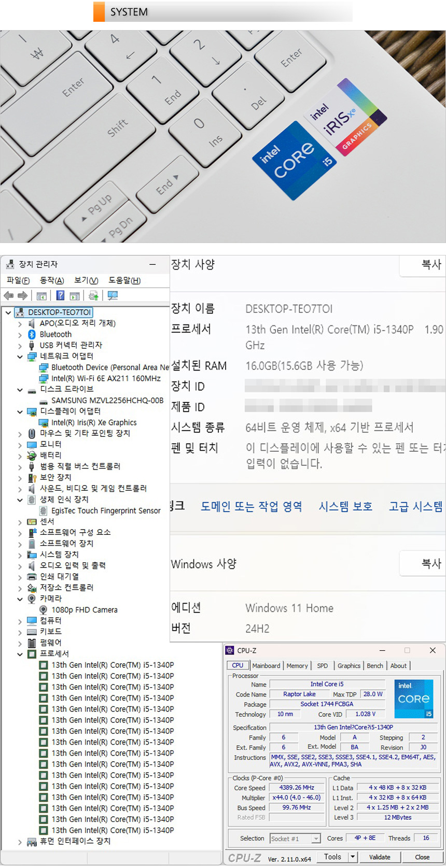Select the 1080p FHD Camera device

point(84,610)
